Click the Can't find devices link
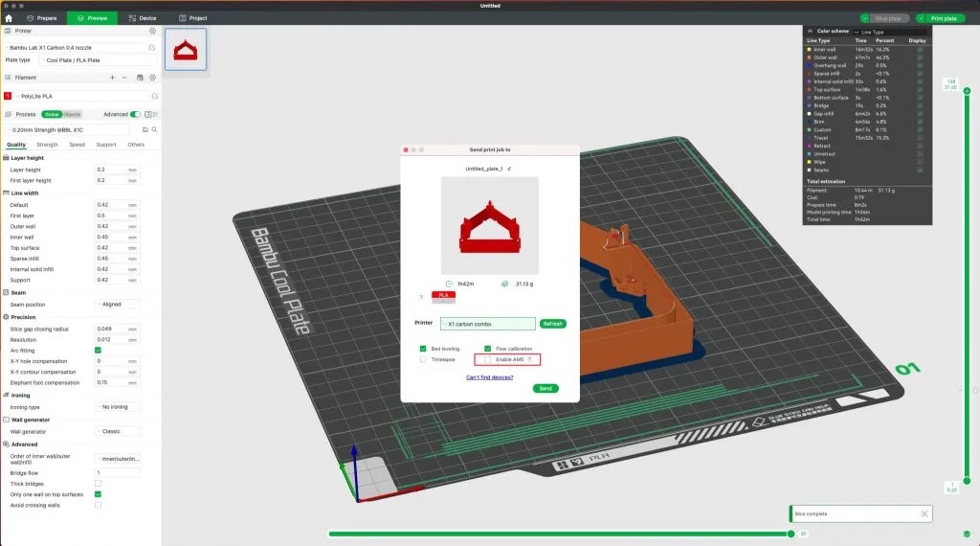The image size is (980, 546). click(489, 376)
